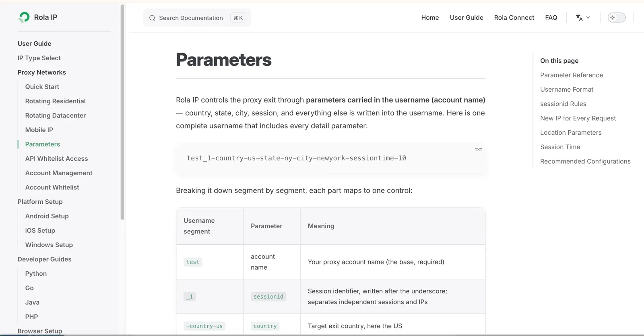Click 'Target exit country, here the US'

355,326
